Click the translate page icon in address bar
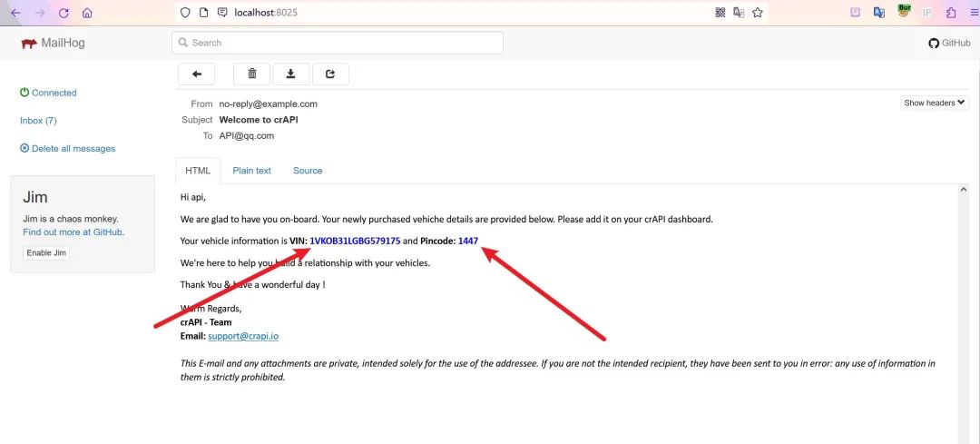This screenshot has width=980, height=444. (x=739, y=12)
